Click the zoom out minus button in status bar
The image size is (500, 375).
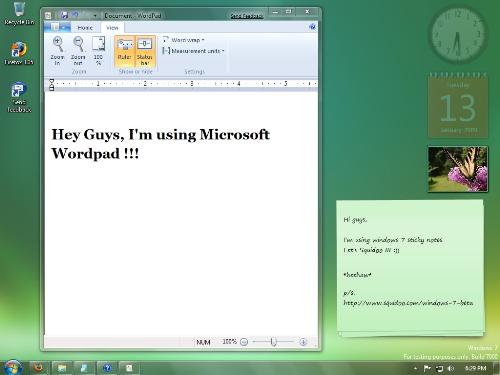(x=244, y=342)
